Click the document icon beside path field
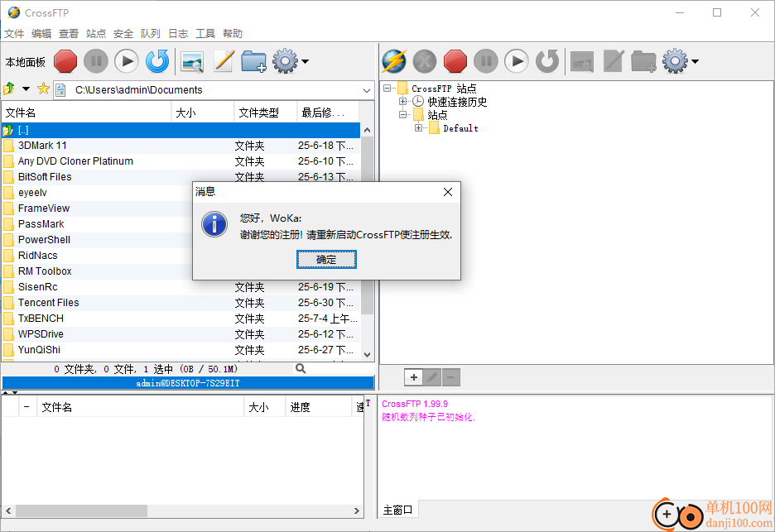775x532 pixels. point(60,90)
